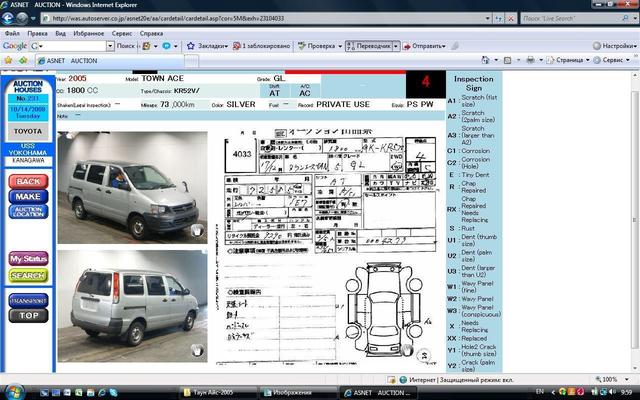The width and height of the screenshot is (640, 400).
Task: Click the hand icon on car damage diagram
Action: point(407,350)
